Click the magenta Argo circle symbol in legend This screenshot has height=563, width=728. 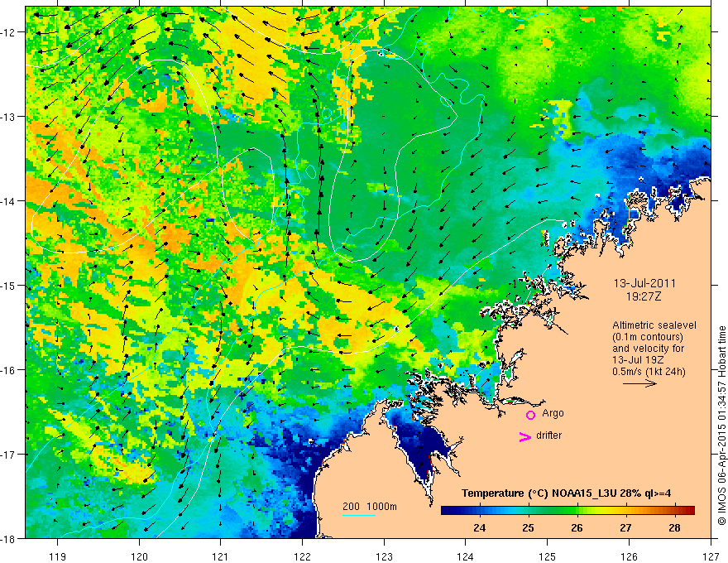(530, 415)
